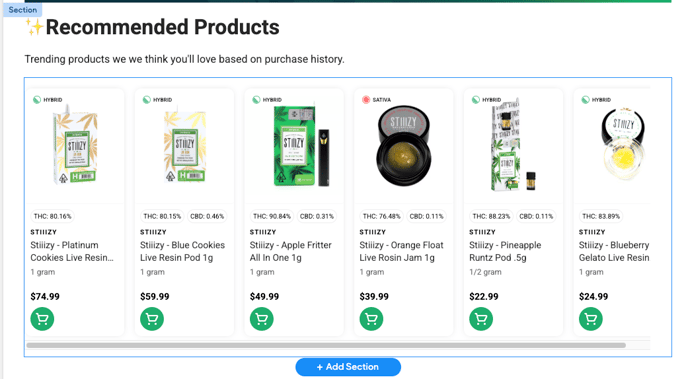Add Orange Float Live Rosin Jam to cart
Viewport: 688px width, 379px height.
371,319
